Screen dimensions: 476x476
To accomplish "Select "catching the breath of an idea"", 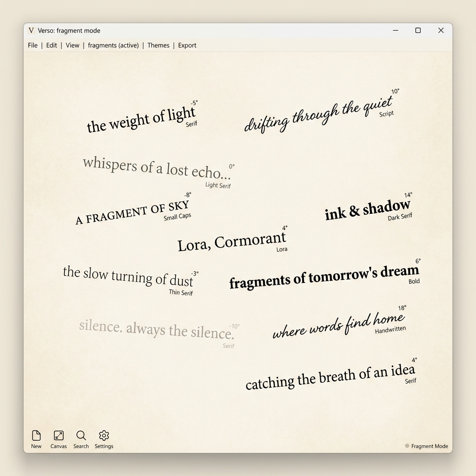I will tap(331, 377).
